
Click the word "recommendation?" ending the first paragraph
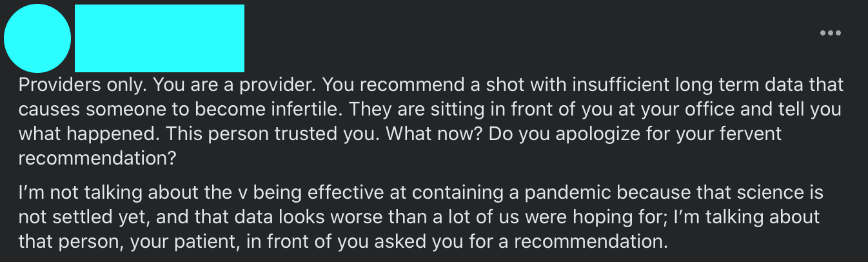tap(97, 159)
